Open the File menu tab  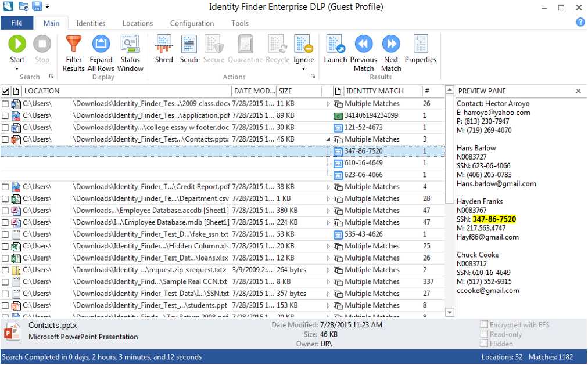17,23
